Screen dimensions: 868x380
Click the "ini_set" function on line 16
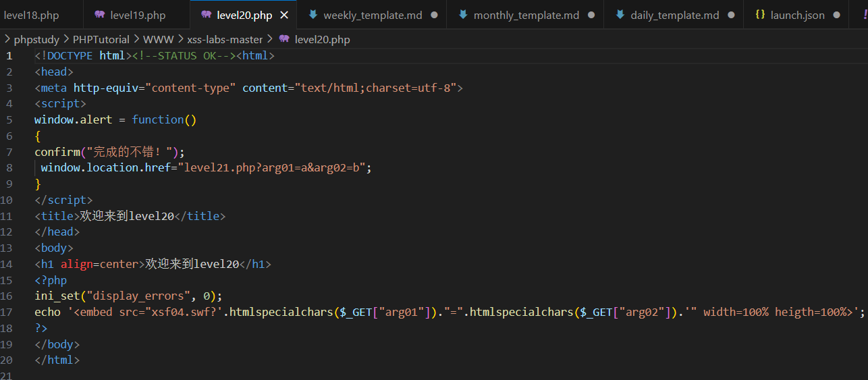tap(57, 296)
